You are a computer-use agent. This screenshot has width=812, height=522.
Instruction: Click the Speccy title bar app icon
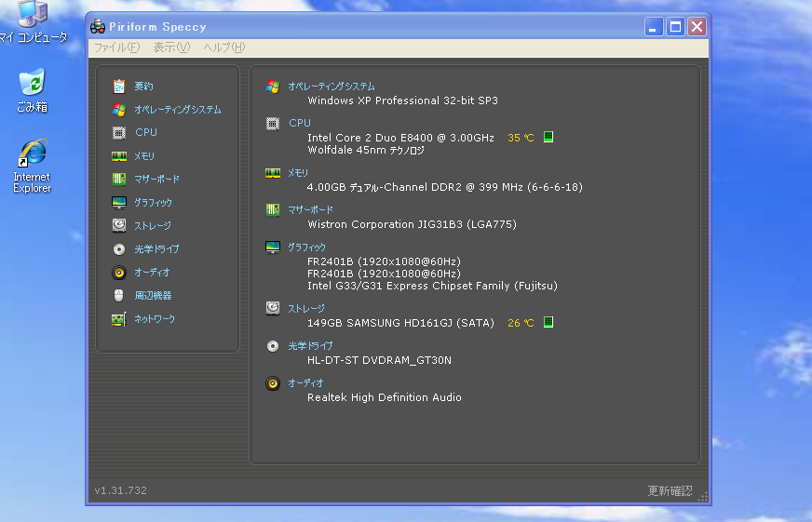(98, 26)
